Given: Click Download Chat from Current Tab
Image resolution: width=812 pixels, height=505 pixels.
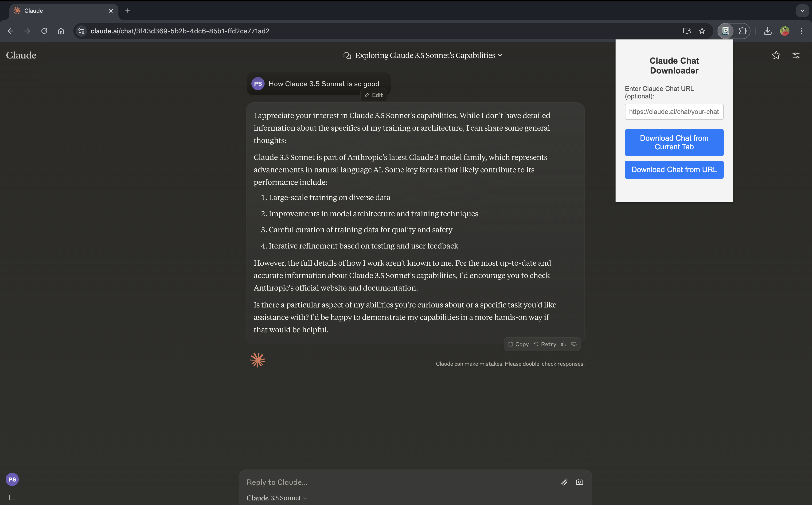Looking at the screenshot, I should point(674,143).
